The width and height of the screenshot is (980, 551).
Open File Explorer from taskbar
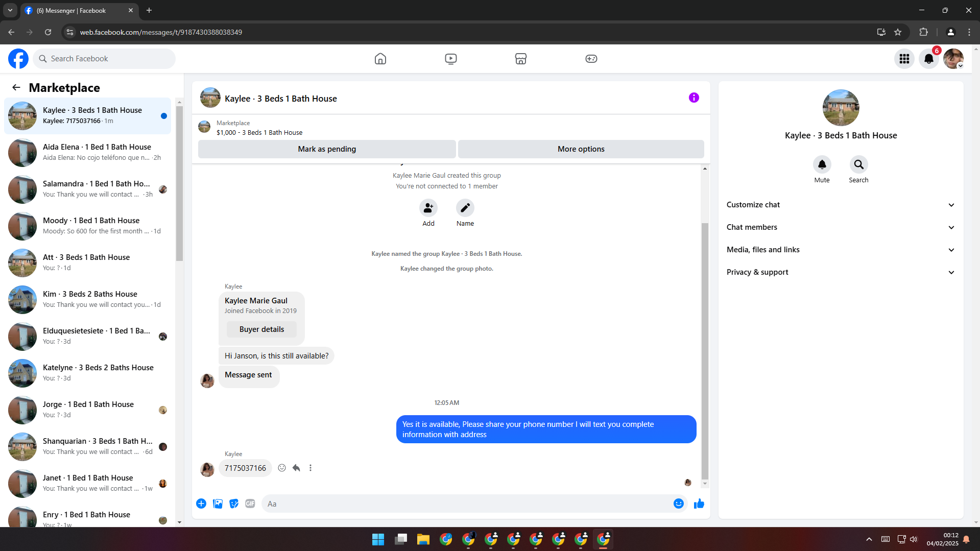coord(423,539)
